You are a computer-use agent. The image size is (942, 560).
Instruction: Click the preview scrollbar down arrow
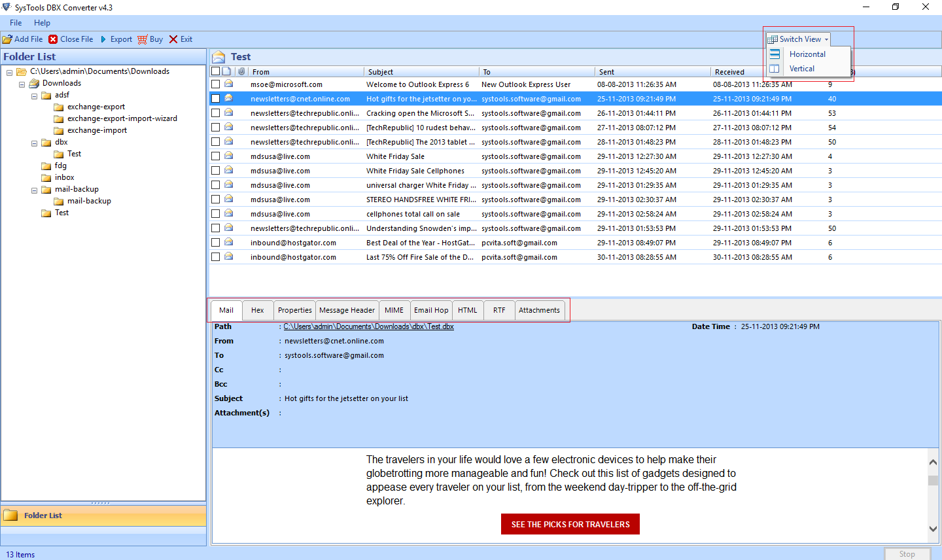pyautogui.click(x=933, y=529)
